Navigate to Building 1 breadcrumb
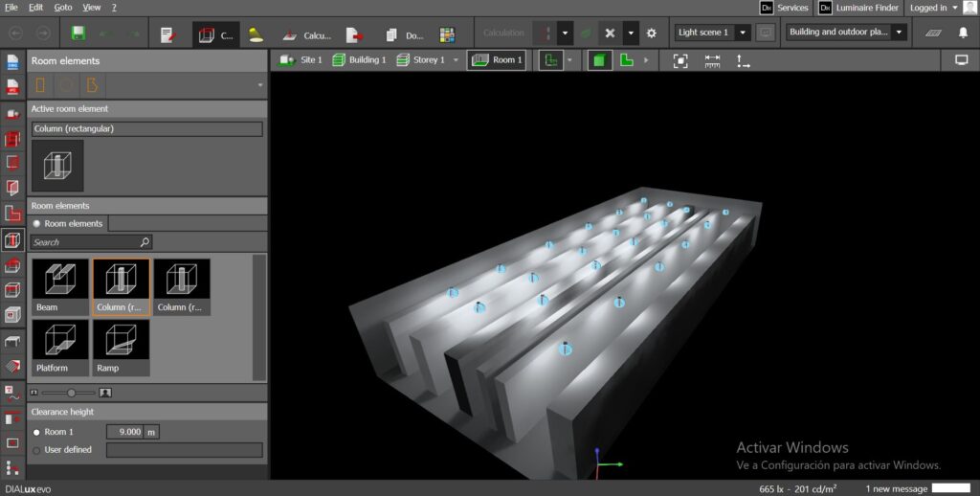The image size is (980, 496). coord(359,60)
